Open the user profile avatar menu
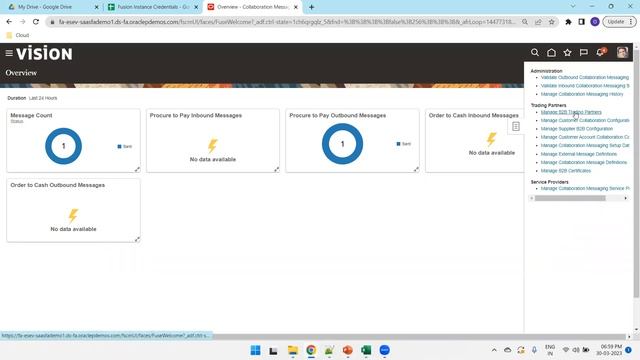 pos(622,52)
